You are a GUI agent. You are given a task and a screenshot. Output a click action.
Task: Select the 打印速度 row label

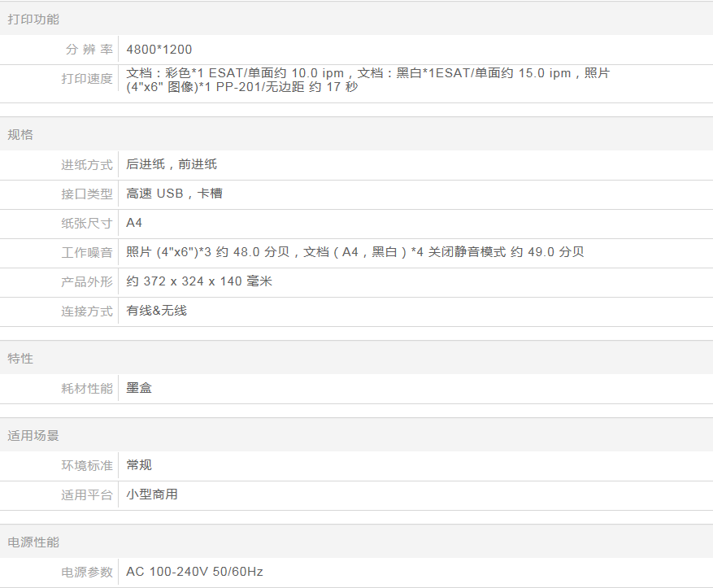(x=87, y=79)
